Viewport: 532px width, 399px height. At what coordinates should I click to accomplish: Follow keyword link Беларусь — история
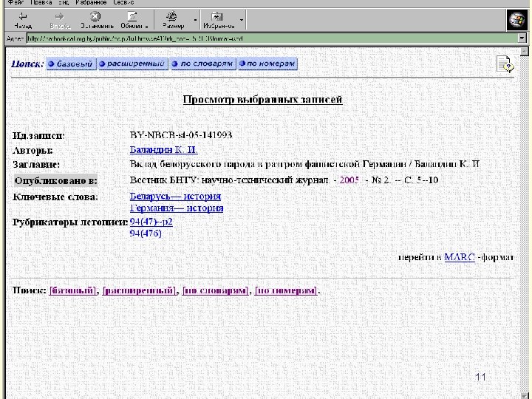click(175, 196)
